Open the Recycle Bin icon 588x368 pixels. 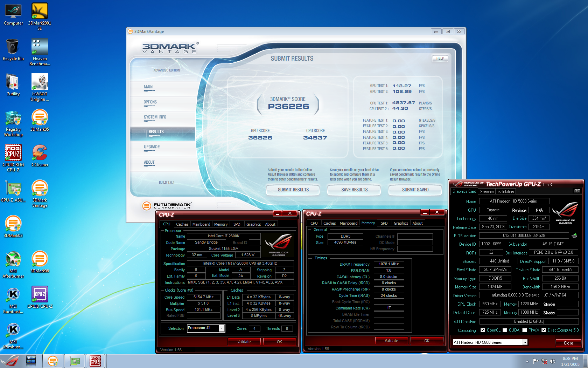[x=13, y=49]
